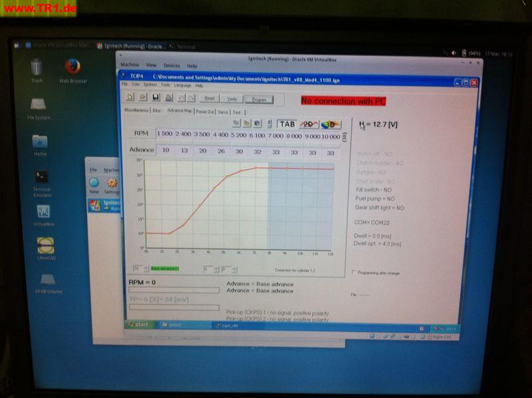Open the Tools menu in TCIP4

click(x=165, y=85)
